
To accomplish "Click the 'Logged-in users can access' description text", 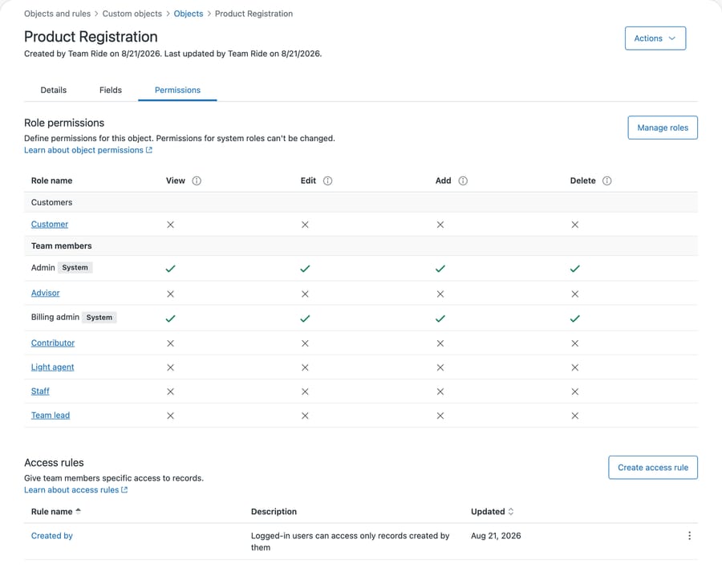I will tap(350, 541).
